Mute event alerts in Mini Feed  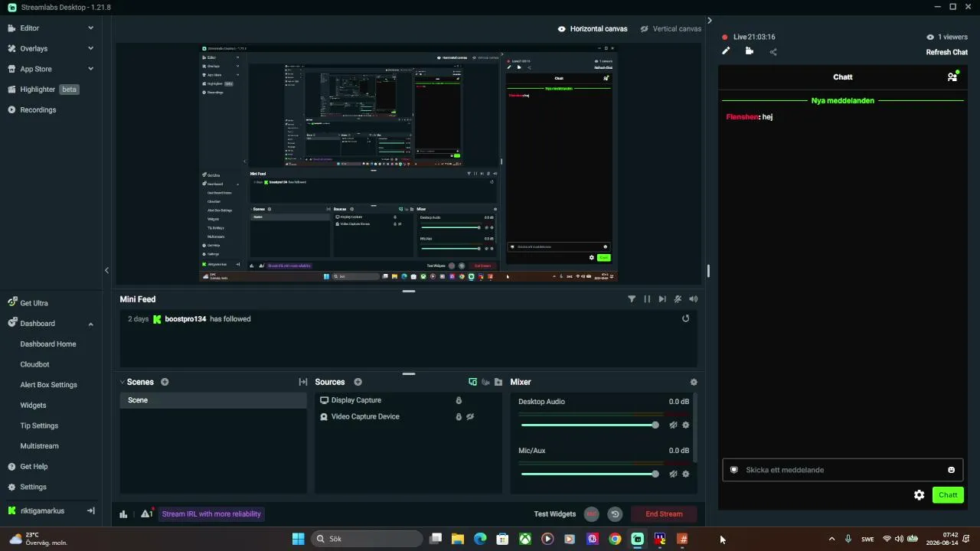[x=678, y=299]
